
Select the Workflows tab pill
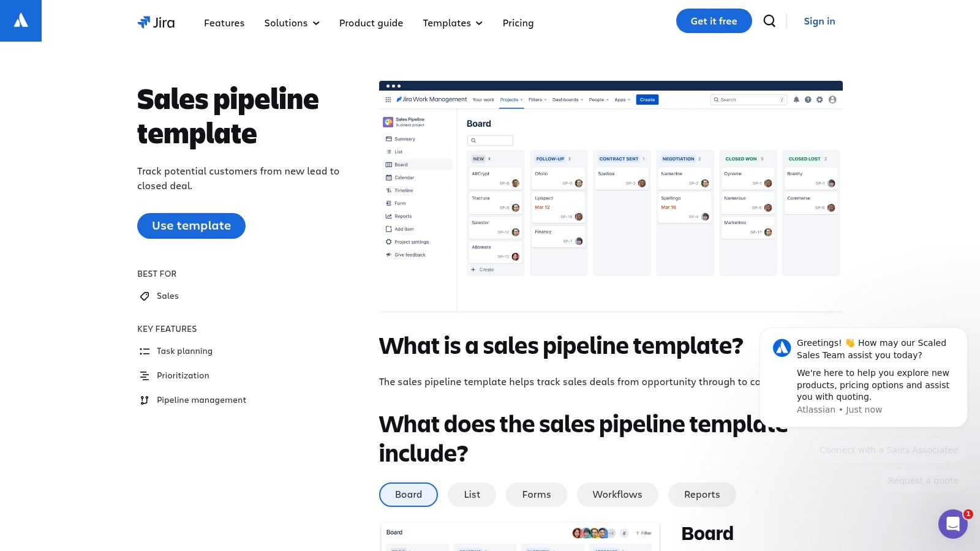pos(617,495)
